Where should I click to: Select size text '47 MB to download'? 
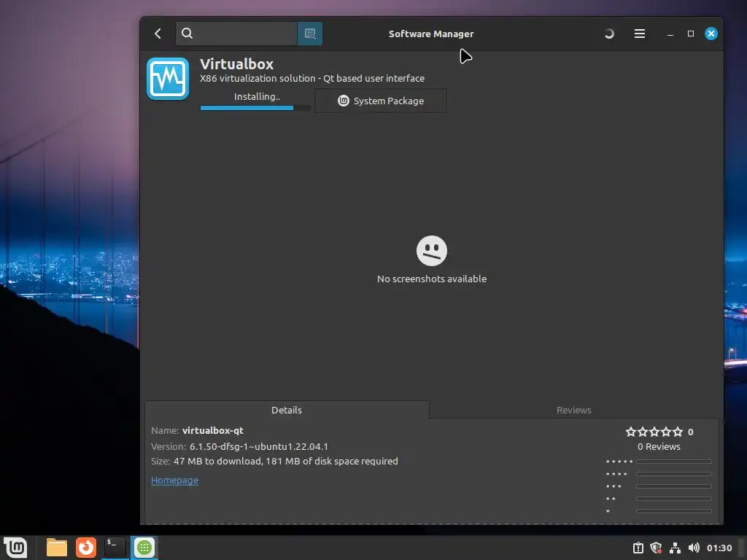point(216,461)
